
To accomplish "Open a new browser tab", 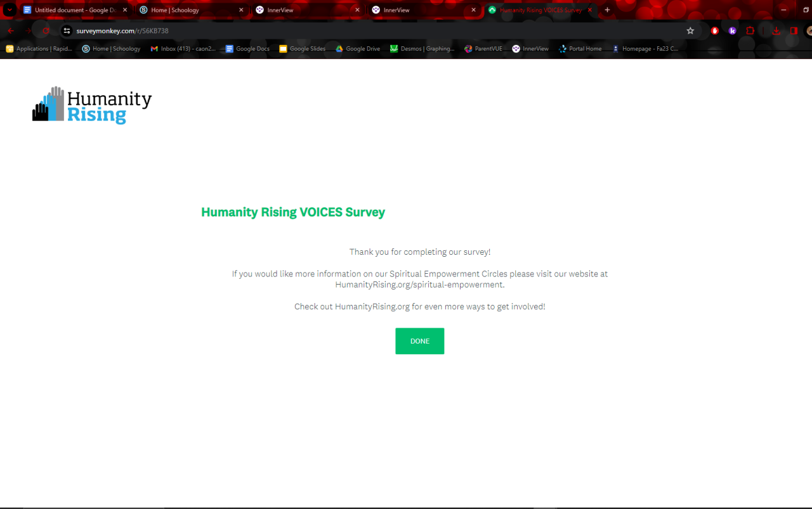I will pos(607,10).
